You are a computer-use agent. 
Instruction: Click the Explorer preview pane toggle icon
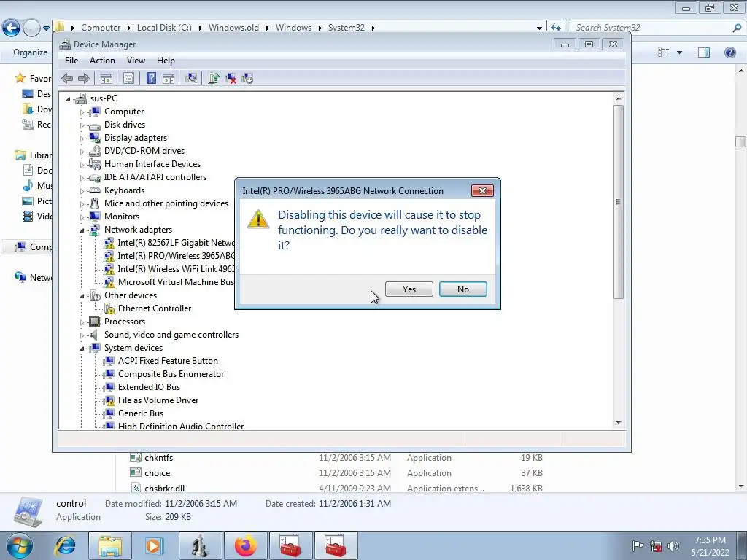[704, 52]
